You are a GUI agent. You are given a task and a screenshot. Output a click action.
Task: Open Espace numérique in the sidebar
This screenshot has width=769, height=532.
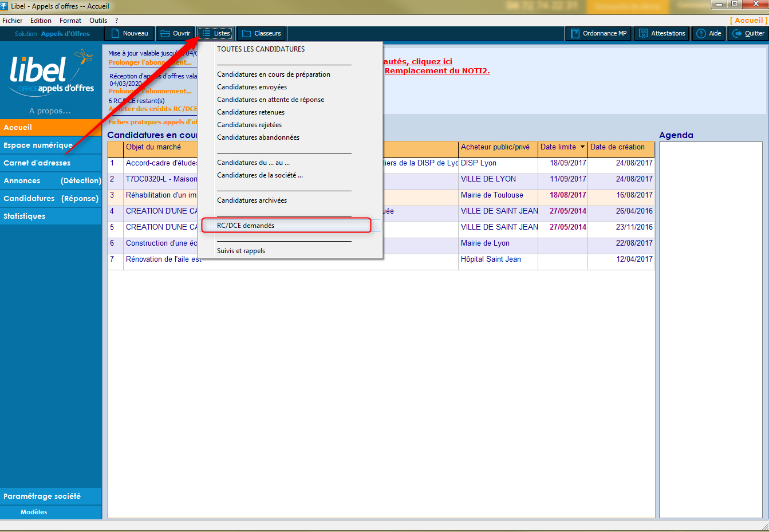(x=51, y=145)
